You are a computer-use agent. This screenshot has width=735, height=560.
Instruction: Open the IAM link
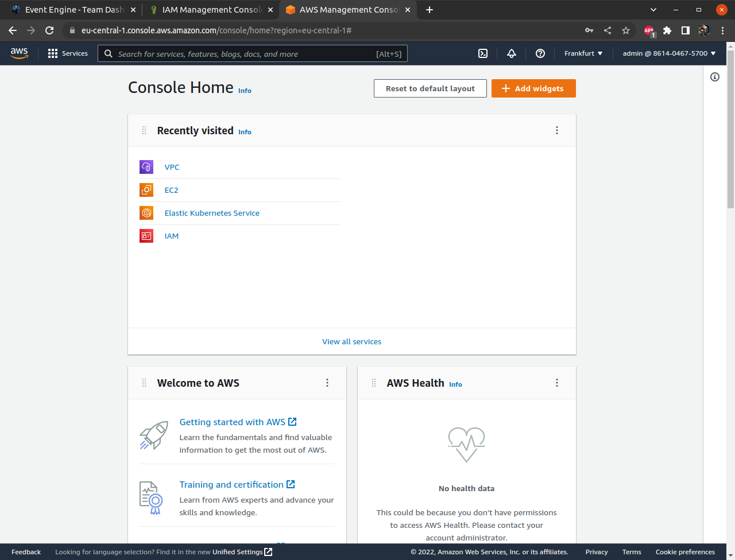(x=171, y=236)
